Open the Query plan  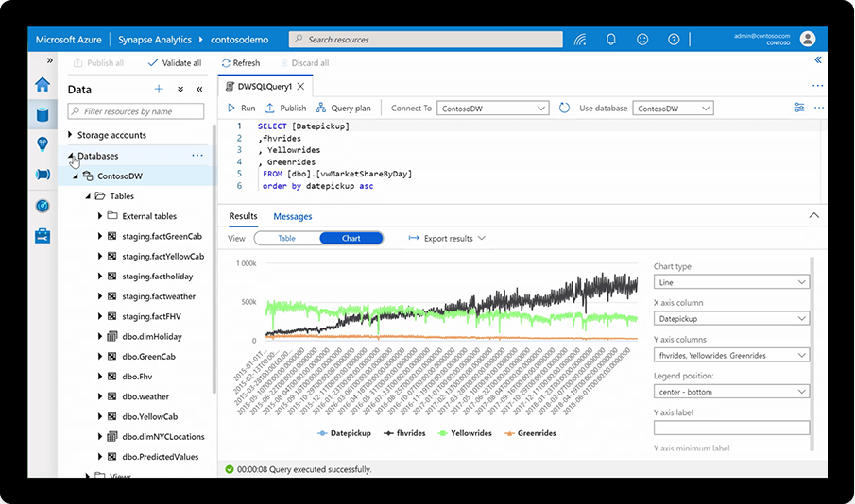pos(344,108)
